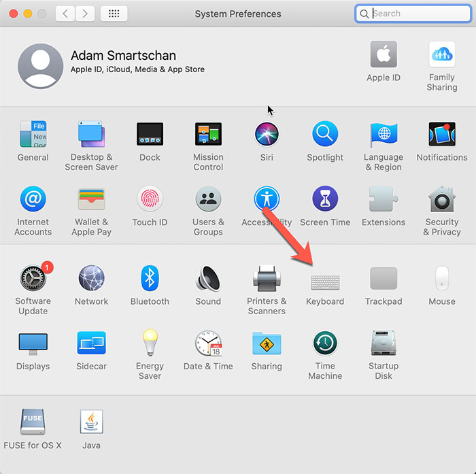Screen dimensions: 476x474
Task: Click the Adam Smartschan account name
Action: 123,56
